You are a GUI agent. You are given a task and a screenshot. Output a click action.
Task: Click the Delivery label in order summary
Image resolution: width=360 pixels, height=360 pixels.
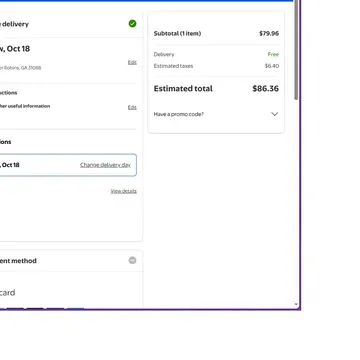pos(164,54)
